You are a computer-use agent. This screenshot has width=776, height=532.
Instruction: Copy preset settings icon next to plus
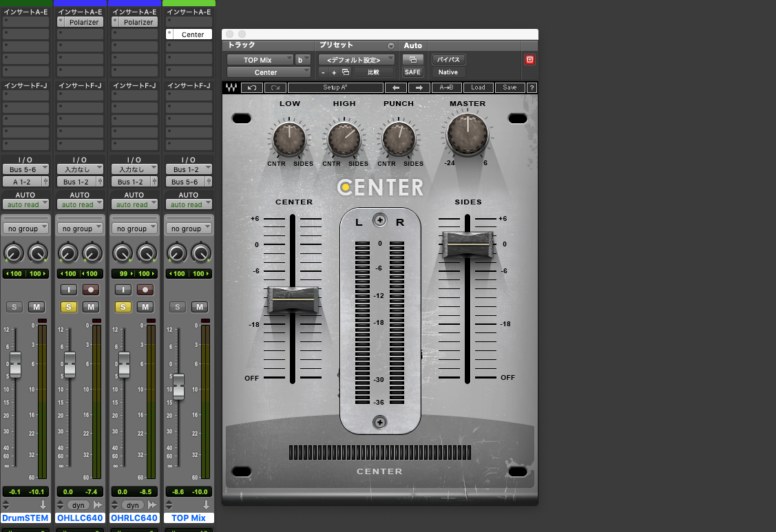pyautogui.click(x=346, y=72)
